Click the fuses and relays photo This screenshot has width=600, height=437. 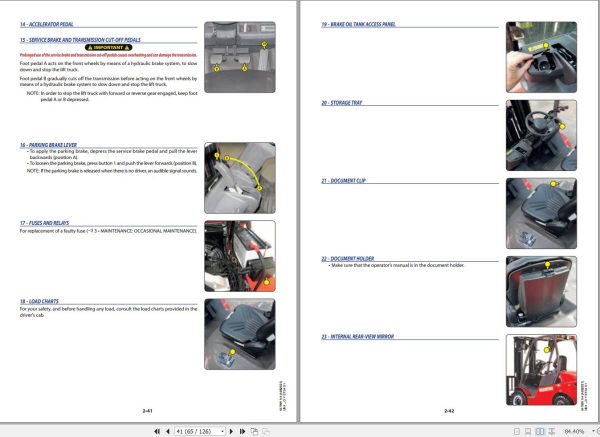[x=240, y=256]
